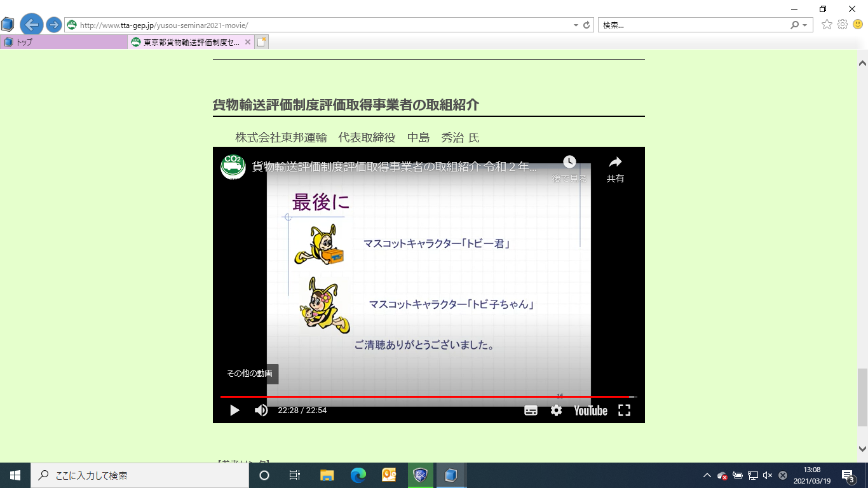Click the blue cube icon left of Back button
Screen dimensions: 868x488
(x=7, y=25)
